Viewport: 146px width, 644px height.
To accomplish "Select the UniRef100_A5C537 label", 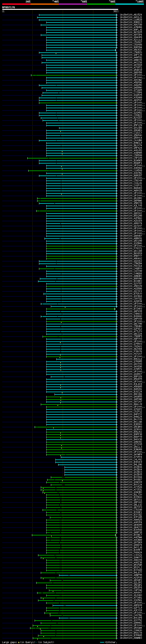I will [x=131, y=50].
